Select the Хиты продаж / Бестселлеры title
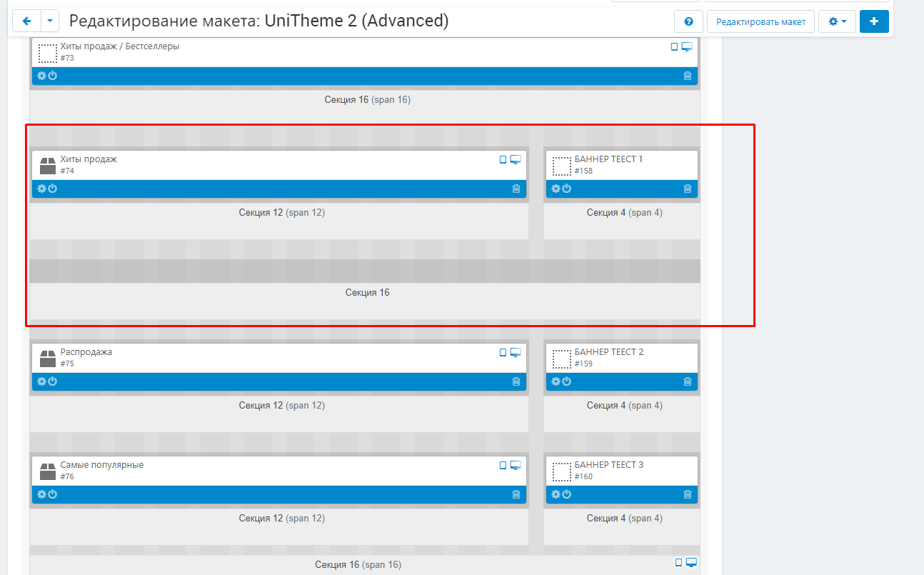 120,46
